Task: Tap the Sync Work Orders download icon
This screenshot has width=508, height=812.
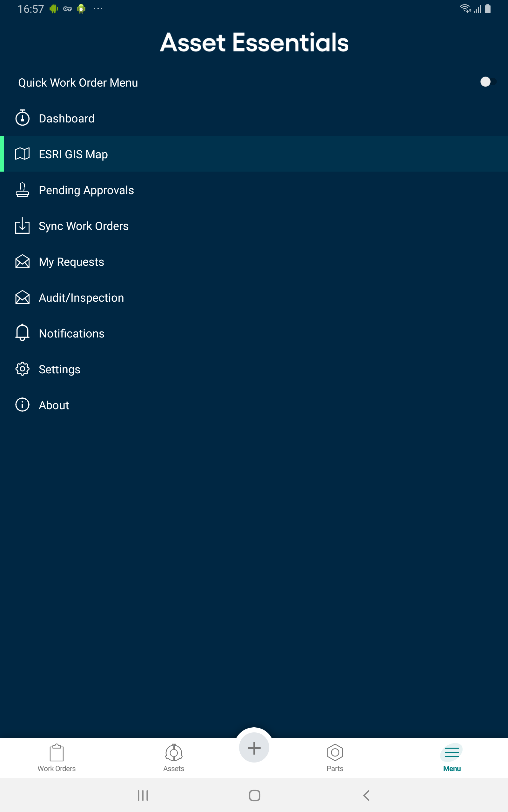Action: tap(23, 226)
